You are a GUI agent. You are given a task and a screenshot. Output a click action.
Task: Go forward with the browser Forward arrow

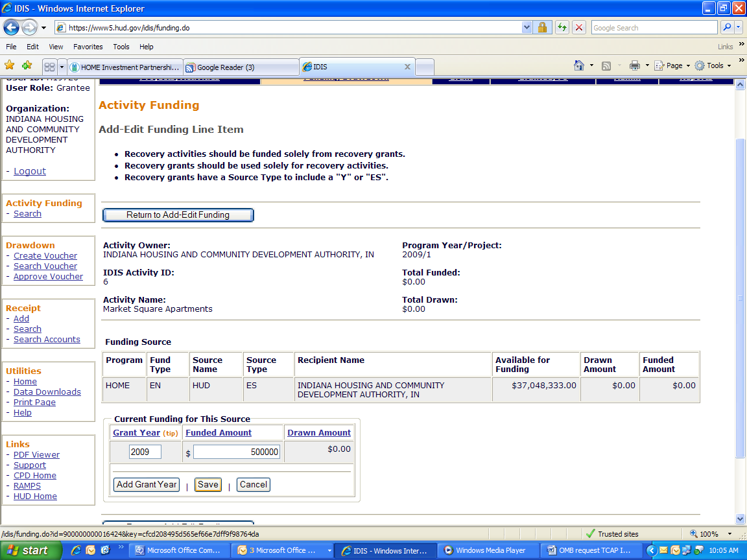pos(30,28)
